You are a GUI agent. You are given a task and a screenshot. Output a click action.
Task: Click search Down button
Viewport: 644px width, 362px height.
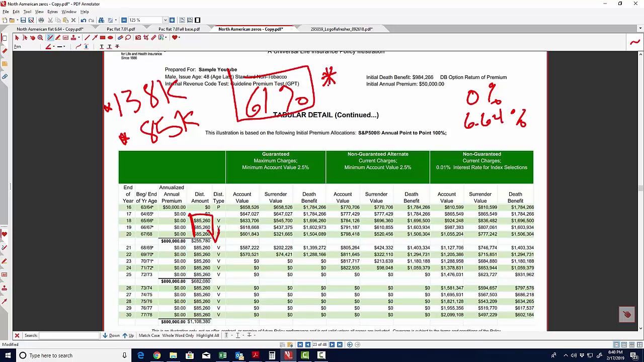[111, 335]
